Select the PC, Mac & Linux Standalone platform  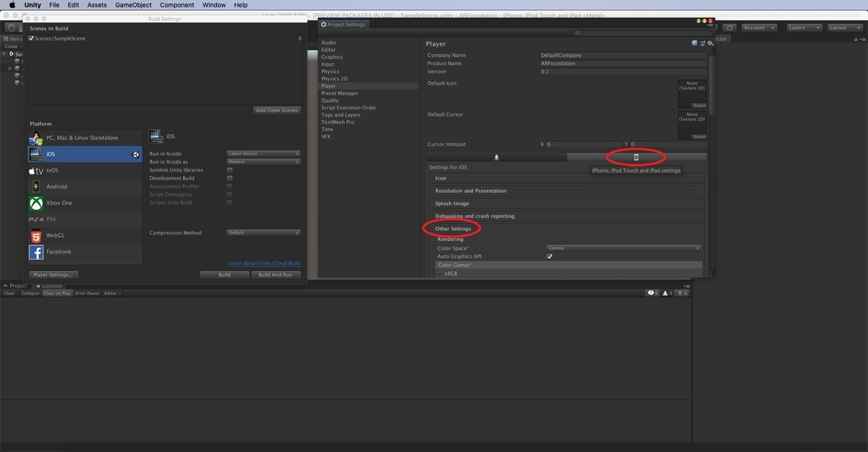click(x=85, y=137)
